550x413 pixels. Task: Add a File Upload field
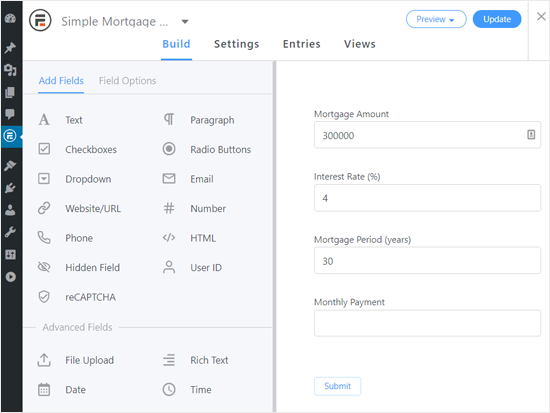click(x=76, y=360)
